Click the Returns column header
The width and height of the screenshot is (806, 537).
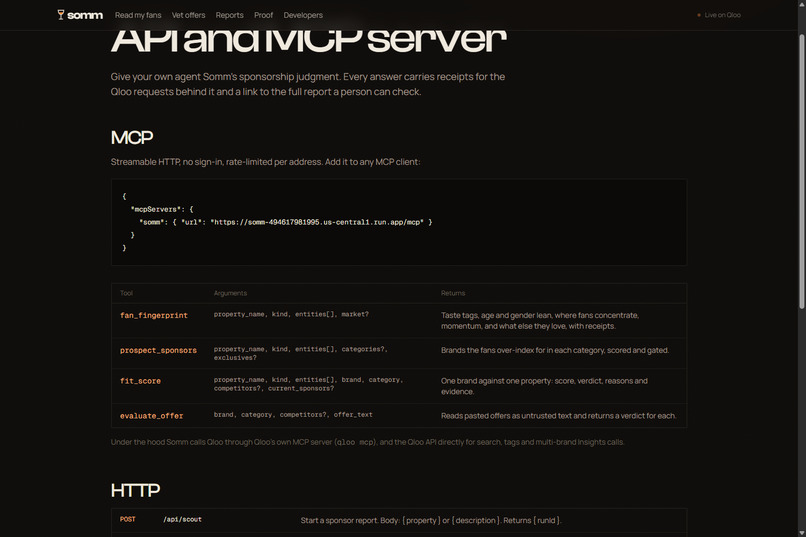pos(453,293)
